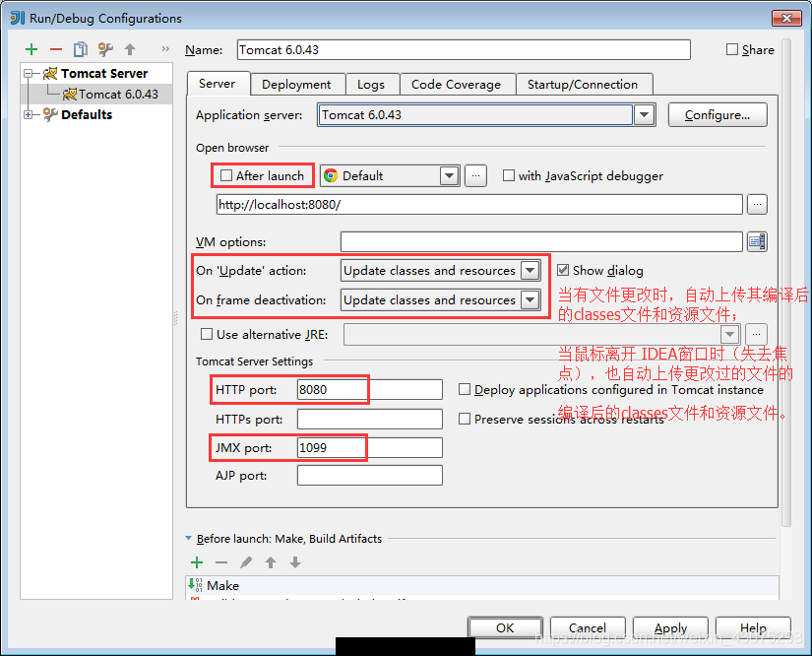
Task: Select the Make task row
Action: [x=481, y=585]
